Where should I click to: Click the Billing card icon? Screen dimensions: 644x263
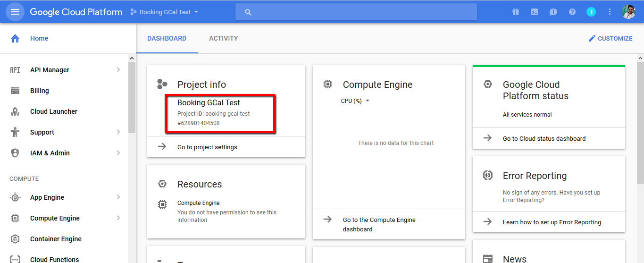15,91
